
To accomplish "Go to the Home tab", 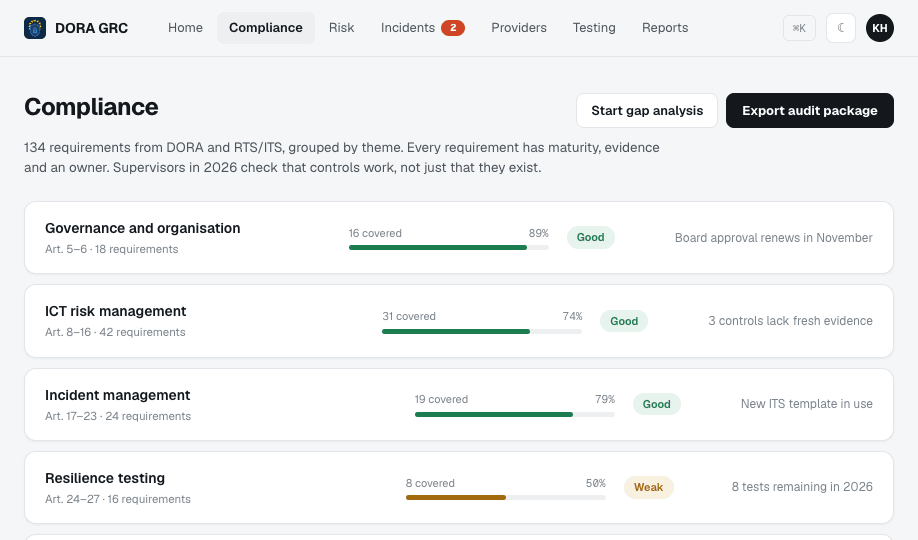I will 185,28.
